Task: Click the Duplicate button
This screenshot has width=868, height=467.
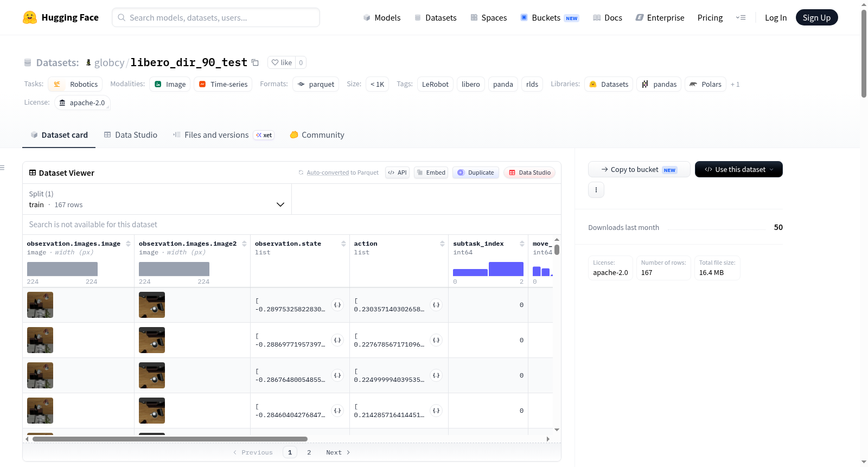Action: coord(476,172)
